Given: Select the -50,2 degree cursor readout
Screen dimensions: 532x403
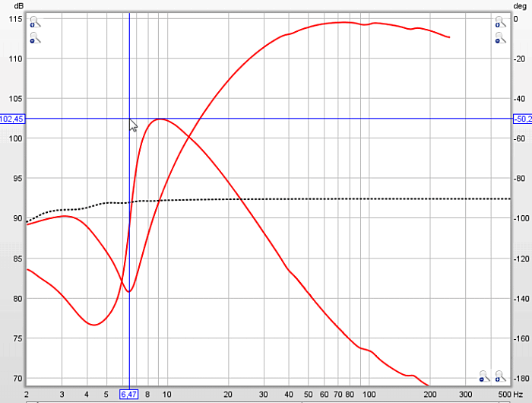Looking at the screenshot, I should click(523, 119).
